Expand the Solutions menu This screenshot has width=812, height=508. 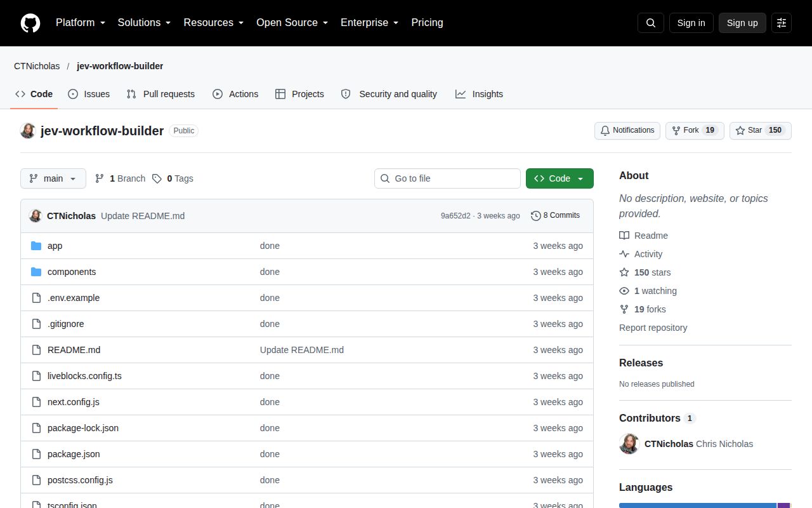click(145, 23)
